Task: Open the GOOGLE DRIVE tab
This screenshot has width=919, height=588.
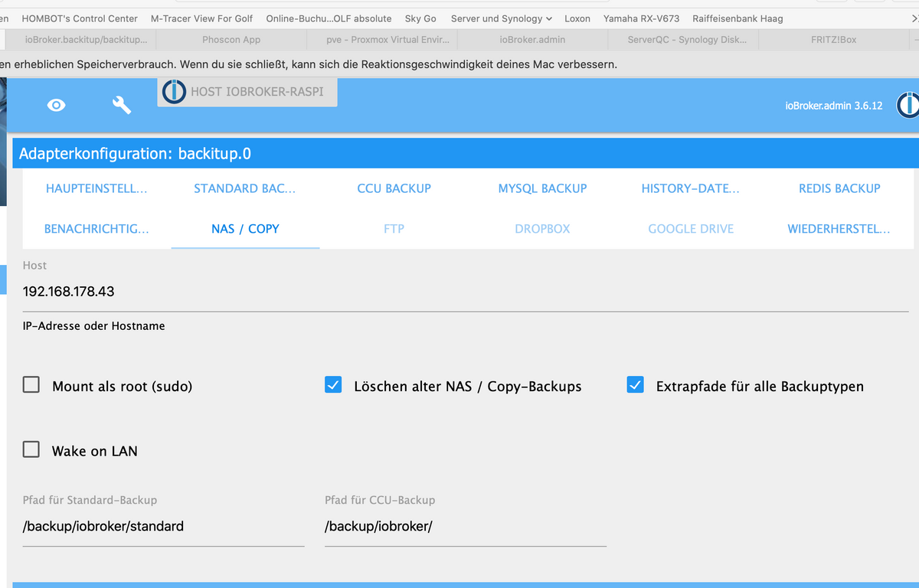Action: pyautogui.click(x=691, y=229)
